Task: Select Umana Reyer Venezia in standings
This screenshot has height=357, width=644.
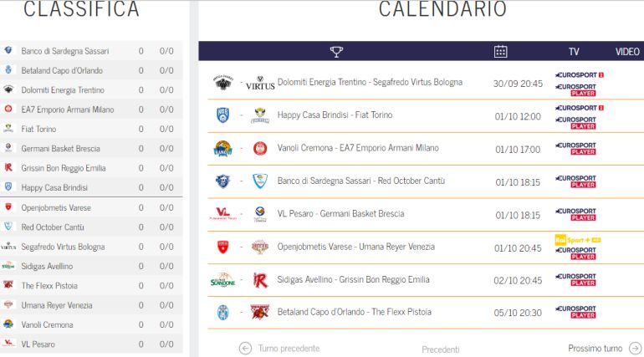Action: coord(59,304)
